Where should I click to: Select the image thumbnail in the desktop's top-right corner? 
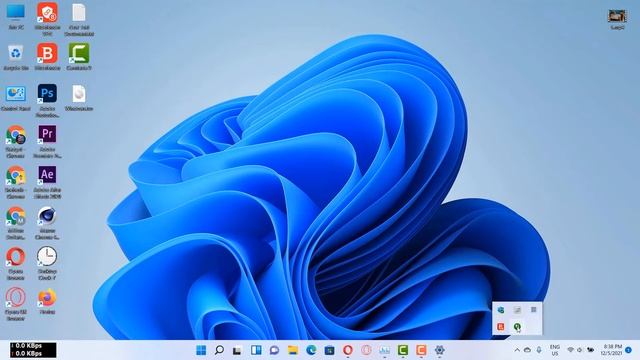[x=617, y=19]
